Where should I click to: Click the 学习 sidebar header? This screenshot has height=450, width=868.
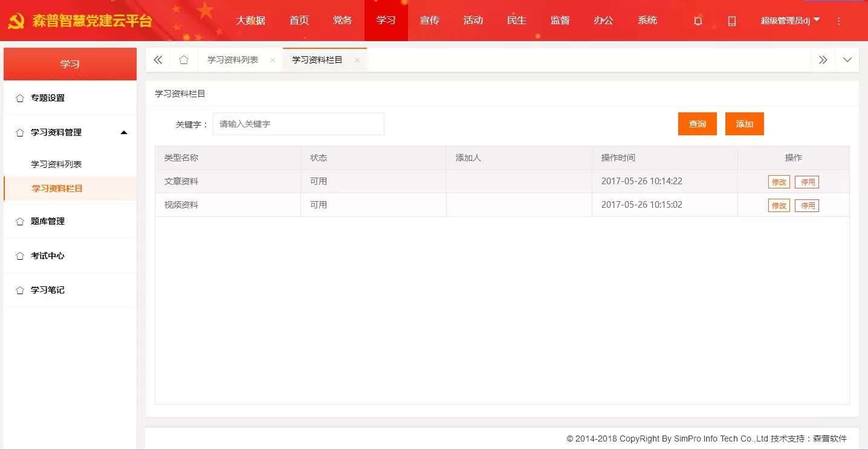[x=70, y=64]
